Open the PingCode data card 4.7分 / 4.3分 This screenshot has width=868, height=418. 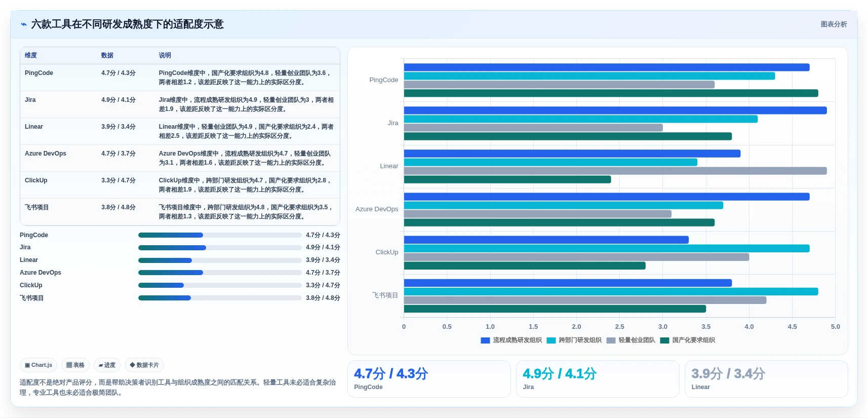click(x=429, y=379)
